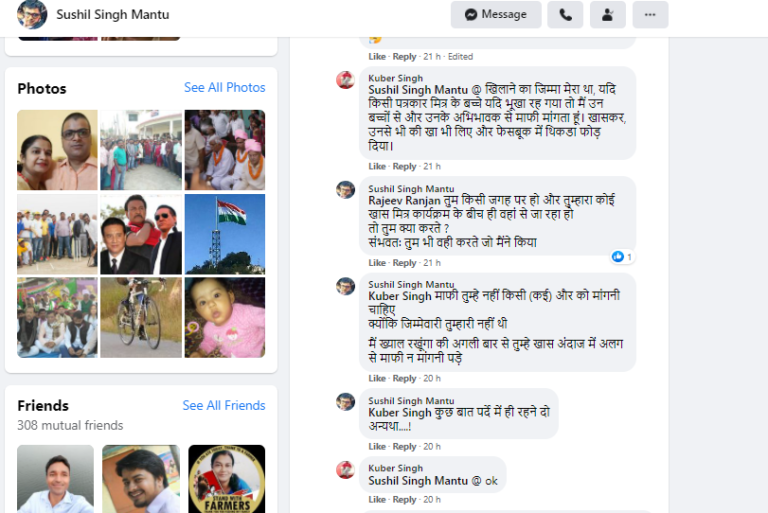Click Kuber Singh name on first comment
Viewport: 768px width, 513px height.
point(395,78)
